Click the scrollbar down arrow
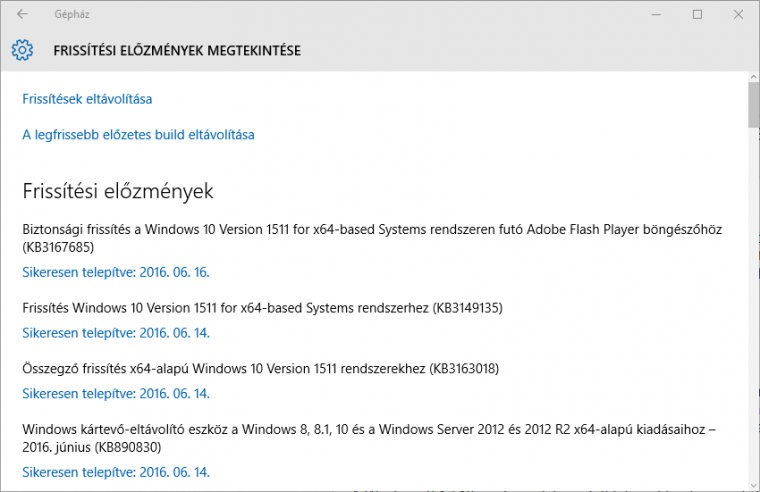Image resolution: width=760 pixels, height=492 pixels. pyautogui.click(x=754, y=486)
